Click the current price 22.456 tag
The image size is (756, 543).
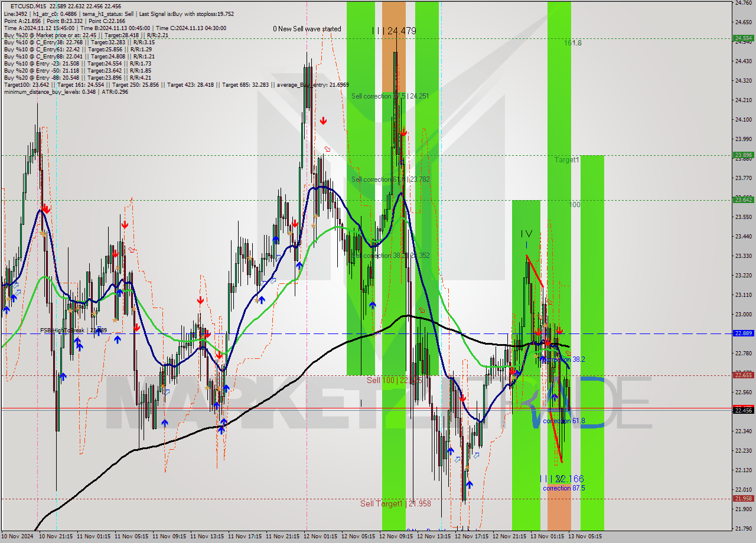coord(743,410)
